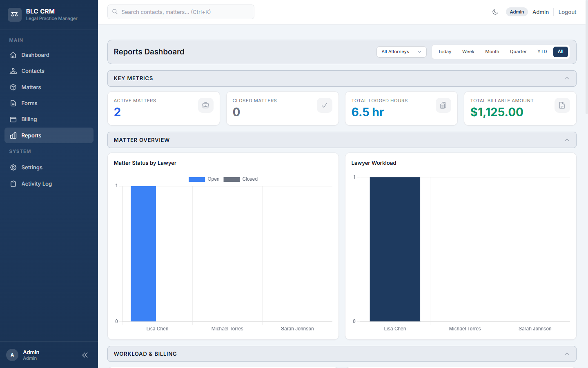Click the Dashboard home icon in sidebar
Screen dimensions: 588x368
(x=13, y=55)
